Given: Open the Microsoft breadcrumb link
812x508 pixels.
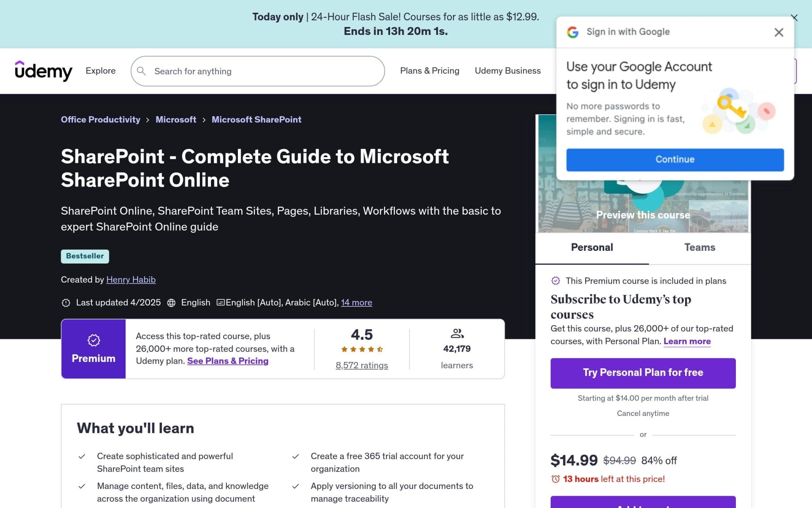Looking at the screenshot, I should coord(176,119).
